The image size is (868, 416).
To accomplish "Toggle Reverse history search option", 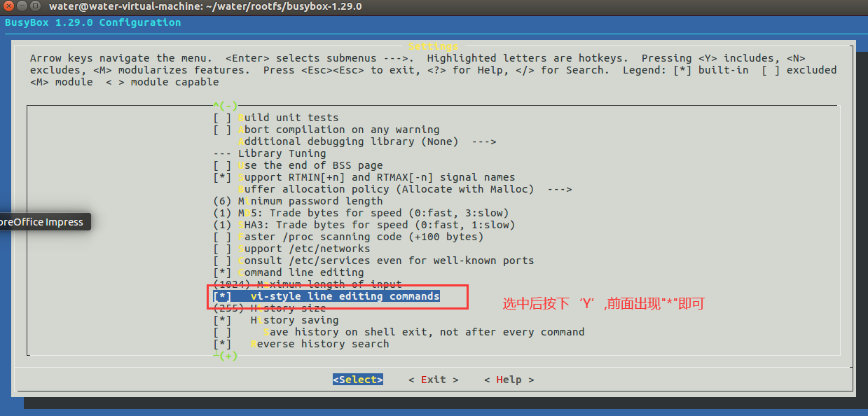I will tap(301, 344).
